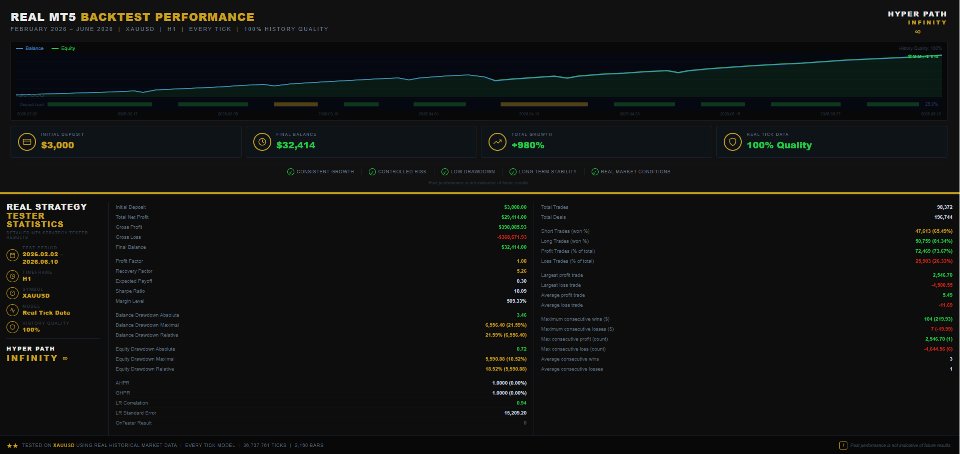Click the Test Period calendar icon in sidebar
This screenshot has height=454, width=960.
click(x=12, y=255)
